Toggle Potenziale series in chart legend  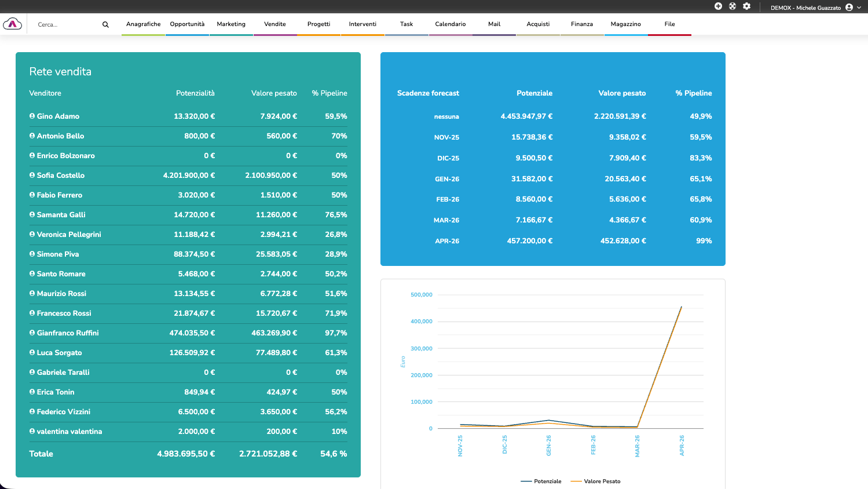pos(541,481)
